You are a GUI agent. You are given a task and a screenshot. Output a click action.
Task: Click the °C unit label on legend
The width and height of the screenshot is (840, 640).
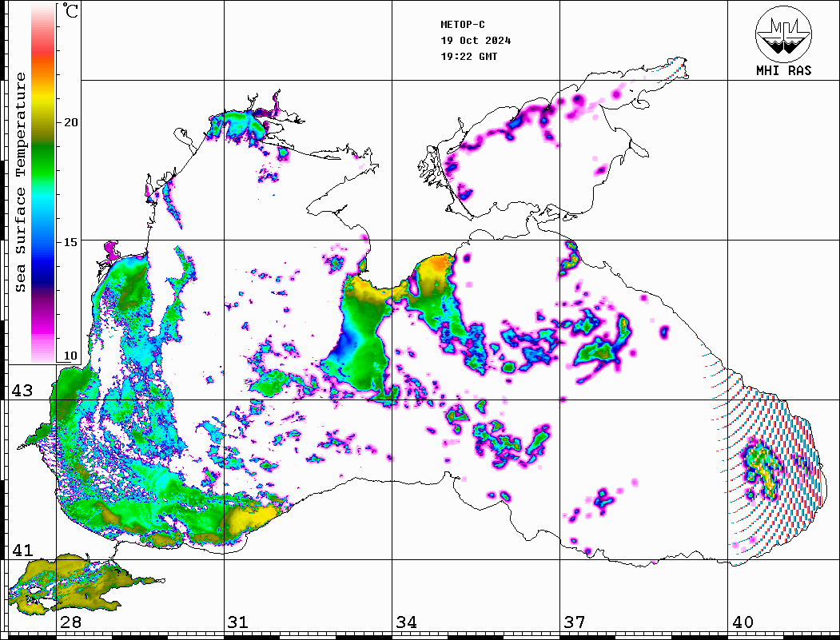70,10
